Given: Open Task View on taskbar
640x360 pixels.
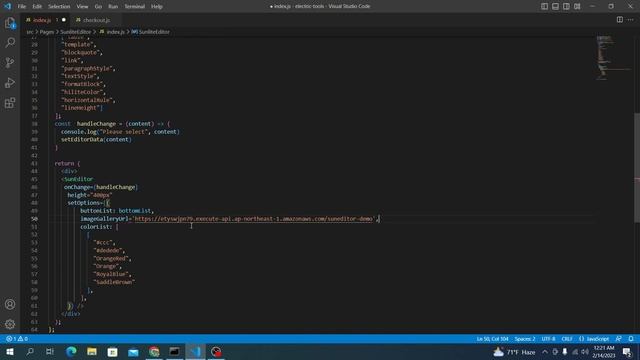Looking at the screenshot, I should click(50, 352).
